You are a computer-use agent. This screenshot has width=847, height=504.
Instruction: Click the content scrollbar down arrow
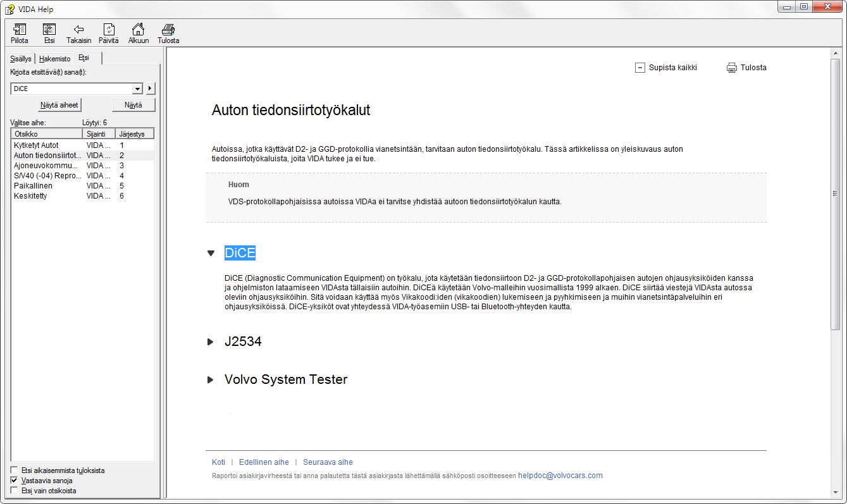[835, 492]
